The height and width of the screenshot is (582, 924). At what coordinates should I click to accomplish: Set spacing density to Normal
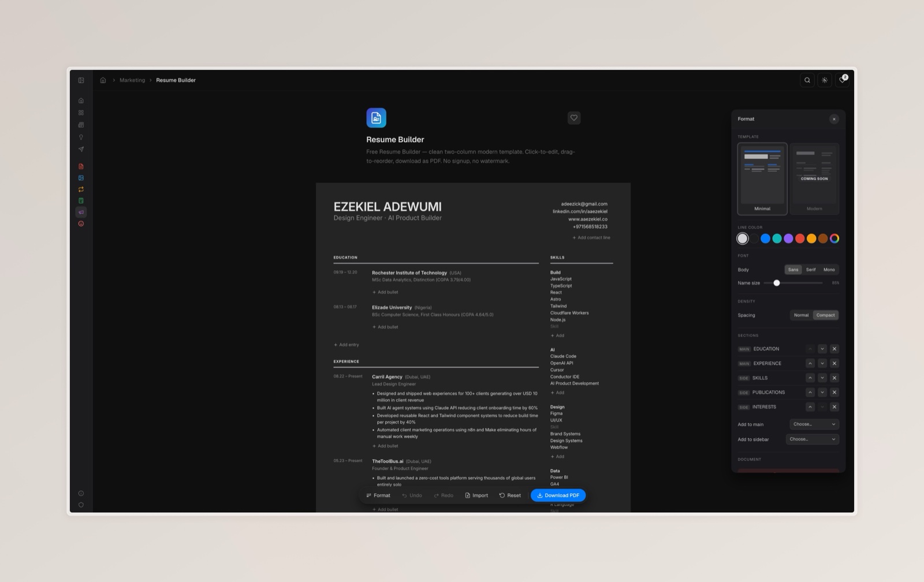point(800,315)
